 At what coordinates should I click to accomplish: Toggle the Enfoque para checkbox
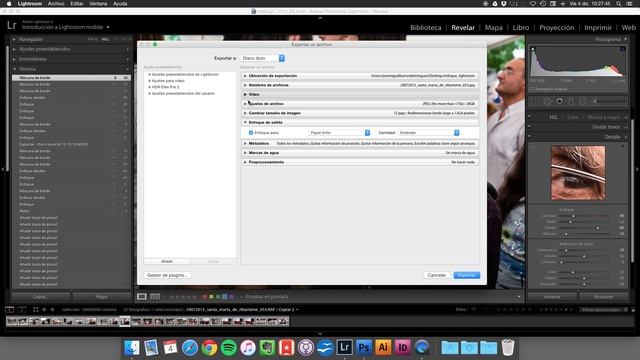pyautogui.click(x=251, y=133)
